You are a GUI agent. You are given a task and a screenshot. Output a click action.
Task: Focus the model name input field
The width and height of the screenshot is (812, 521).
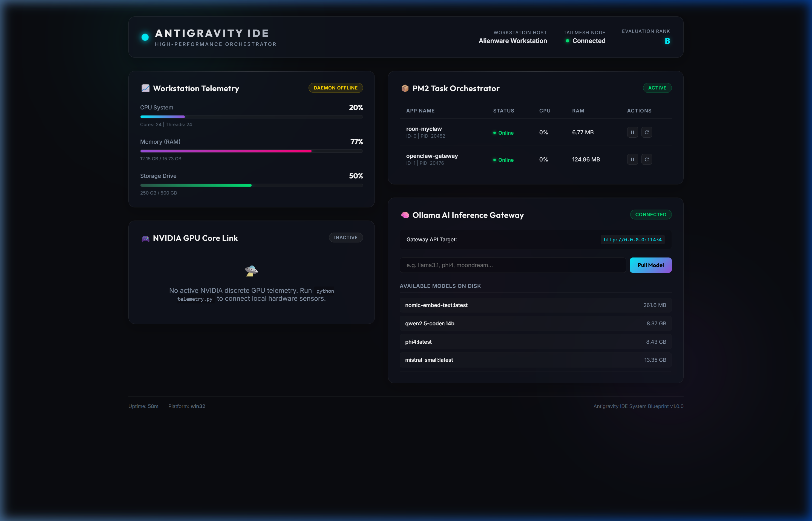pos(513,265)
